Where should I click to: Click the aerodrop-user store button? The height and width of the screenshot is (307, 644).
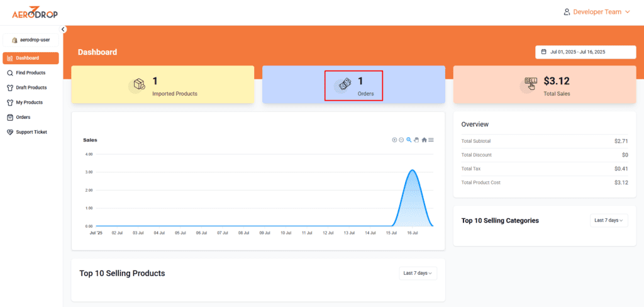tap(31, 40)
